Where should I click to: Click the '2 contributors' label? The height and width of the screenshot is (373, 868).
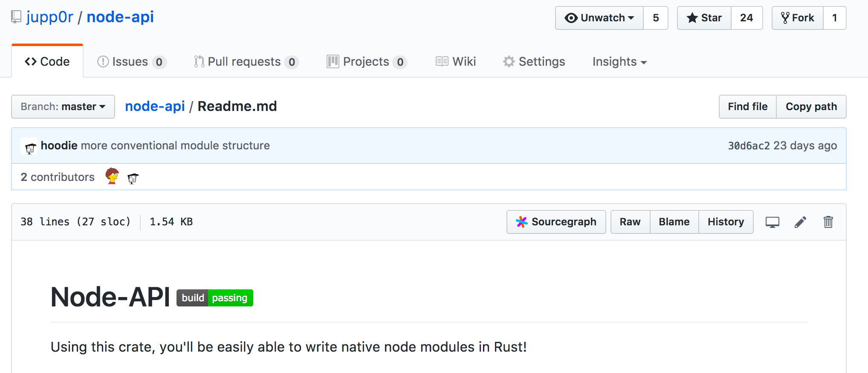point(58,177)
